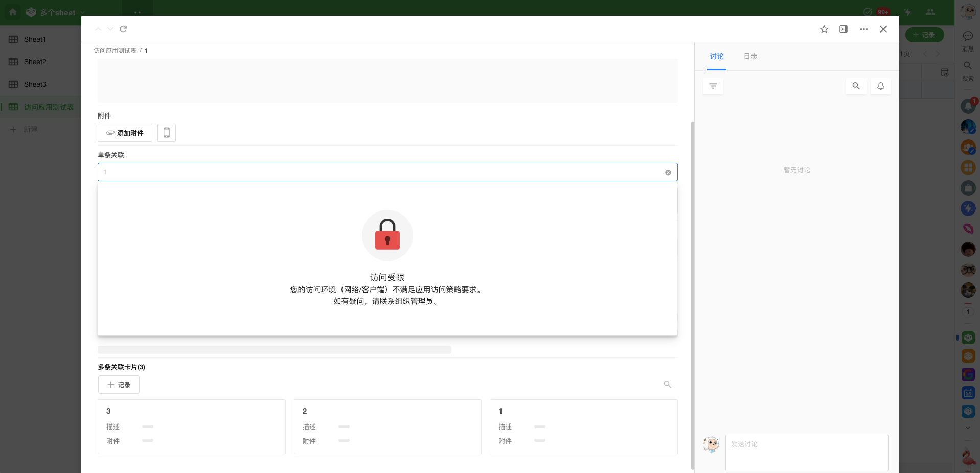Toggle discussion notification bell
This screenshot has height=473, width=980.
click(x=880, y=86)
